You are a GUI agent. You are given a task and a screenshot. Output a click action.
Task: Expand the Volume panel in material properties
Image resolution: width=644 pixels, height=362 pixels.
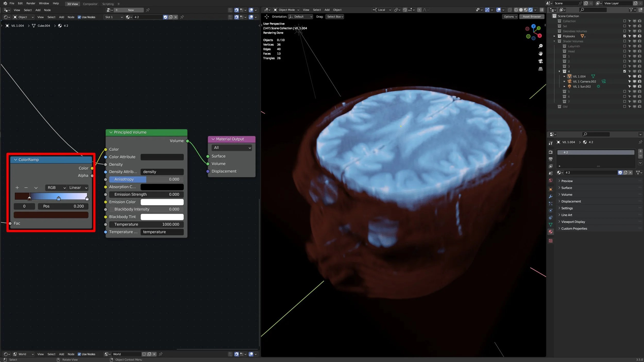pyautogui.click(x=567, y=195)
